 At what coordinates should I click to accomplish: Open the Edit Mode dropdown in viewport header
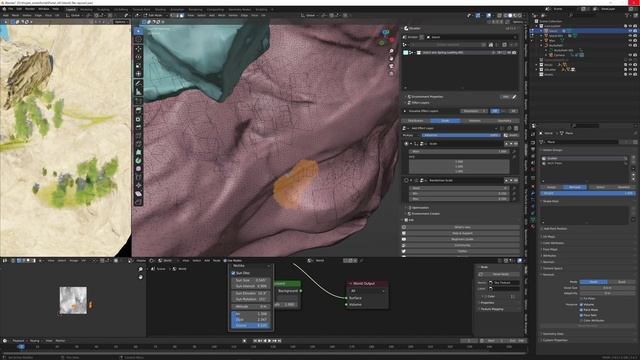pos(157,16)
